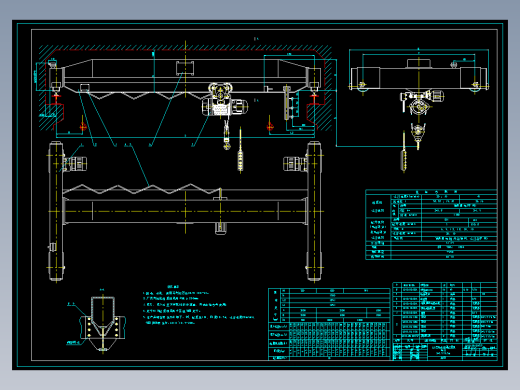The height and width of the screenshot is (390, 520).
Task: Click the zigzag festoon cable in the plan view
Action: point(142,189)
